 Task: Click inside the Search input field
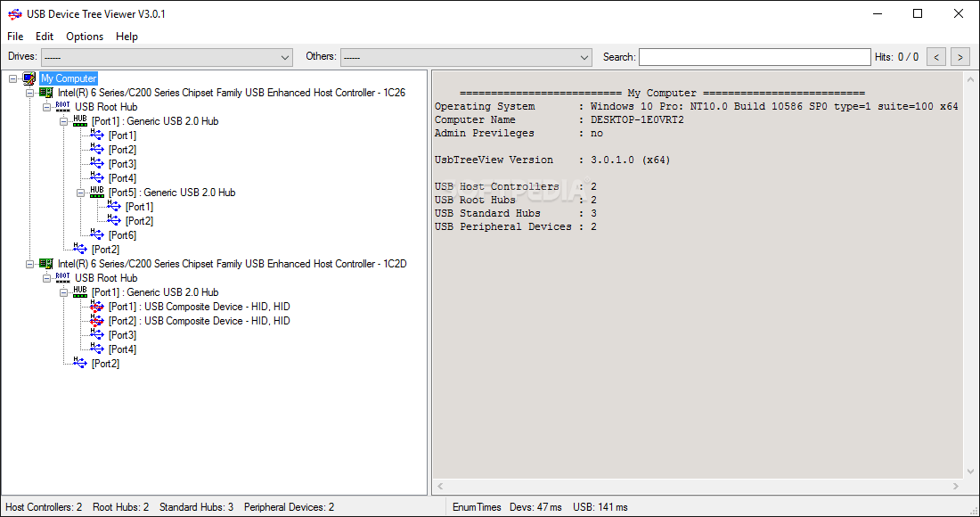(x=755, y=56)
